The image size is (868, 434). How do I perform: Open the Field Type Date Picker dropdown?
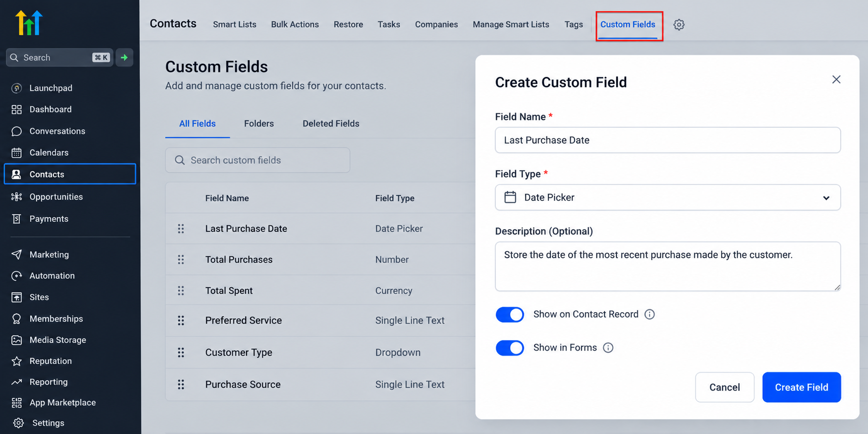click(667, 198)
